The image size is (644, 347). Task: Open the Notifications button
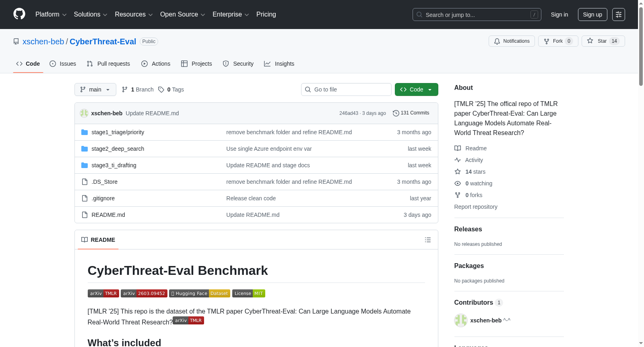512,41
